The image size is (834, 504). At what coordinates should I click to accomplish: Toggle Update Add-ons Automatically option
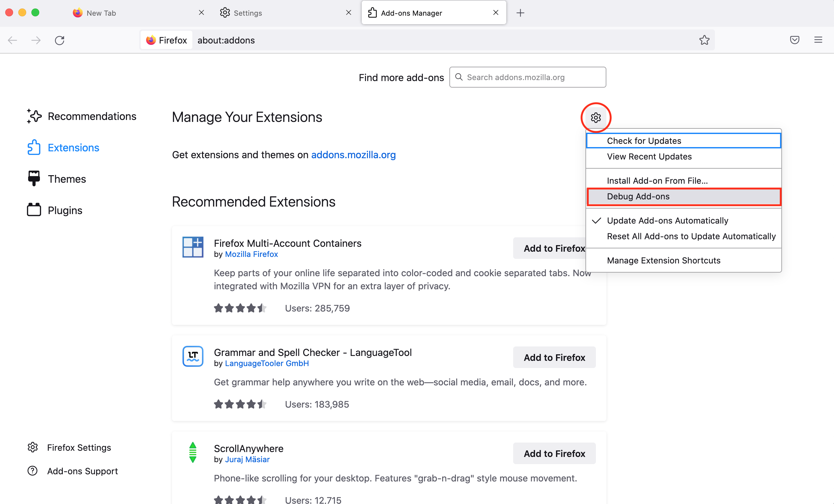684,221
